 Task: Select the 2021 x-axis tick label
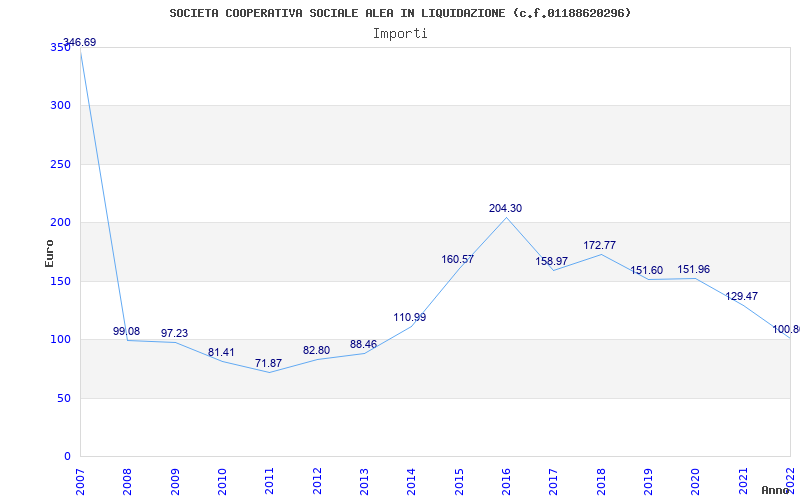pos(743,482)
